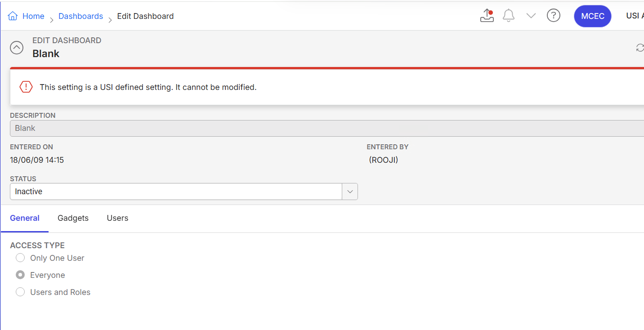Expand the chevron next to the bell
This screenshot has height=330, width=644.
click(x=531, y=16)
